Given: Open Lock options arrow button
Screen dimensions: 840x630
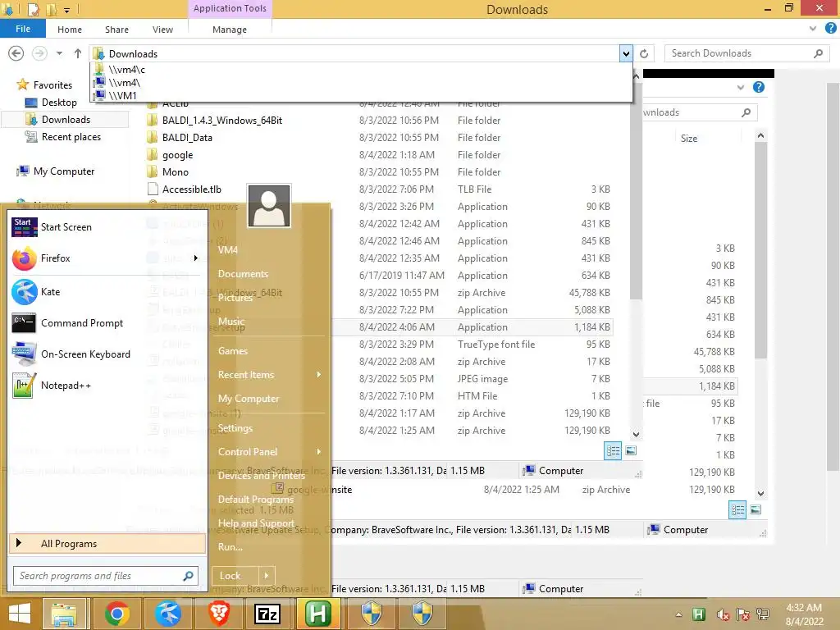Looking at the screenshot, I should click(267, 576).
